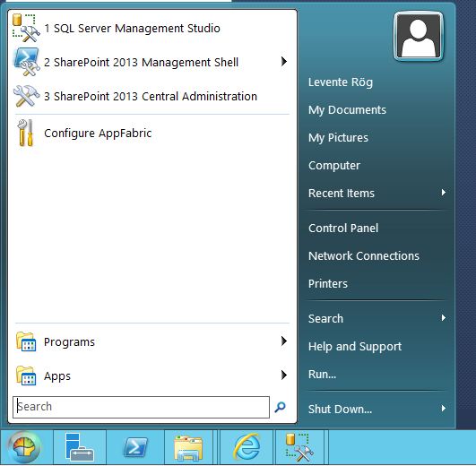Open Internet Explorer from the taskbar

(x=247, y=447)
